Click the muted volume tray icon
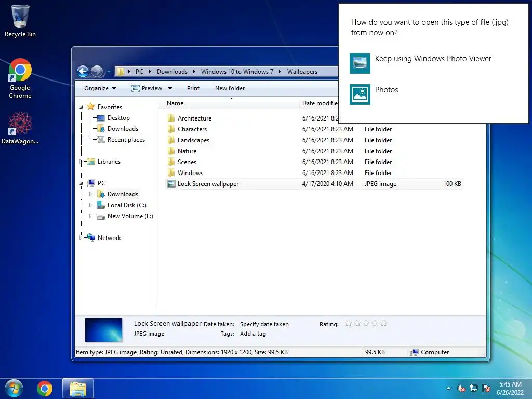This screenshot has height=399, width=532. pos(461,388)
